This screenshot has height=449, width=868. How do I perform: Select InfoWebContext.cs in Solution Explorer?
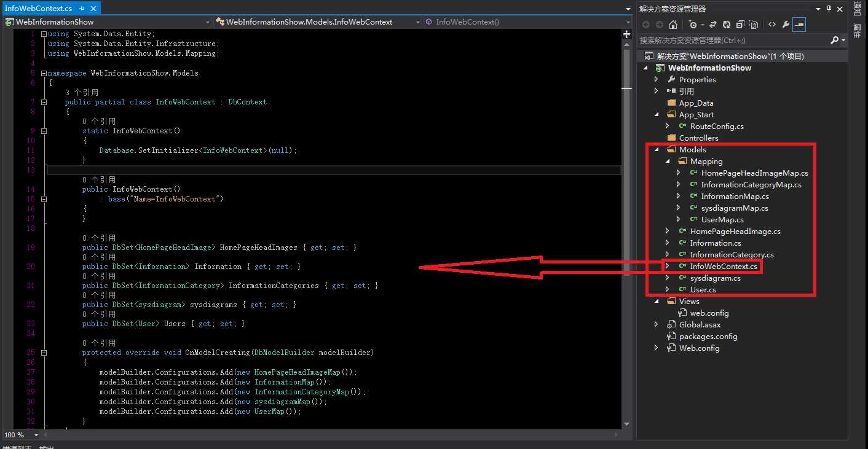[x=724, y=266]
